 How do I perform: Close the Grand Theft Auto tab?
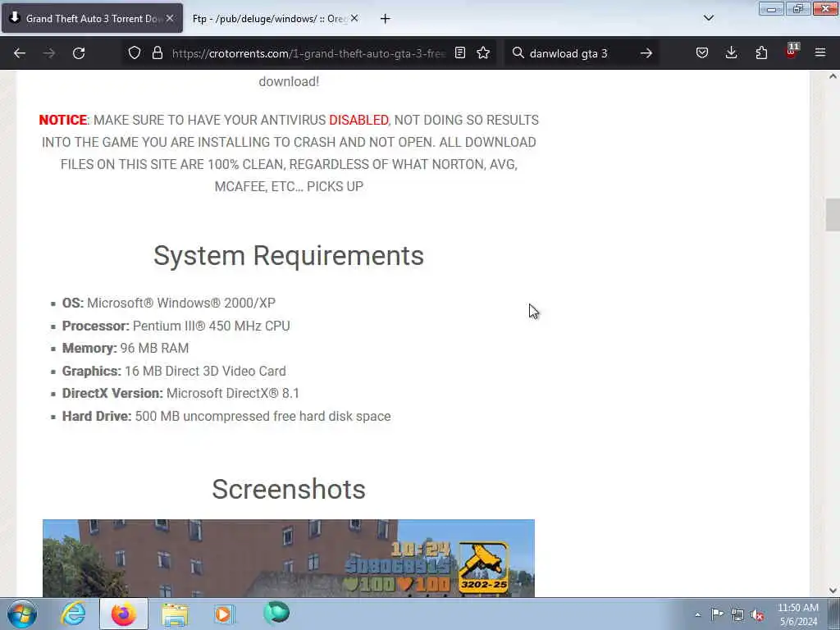click(x=170, y=18)
